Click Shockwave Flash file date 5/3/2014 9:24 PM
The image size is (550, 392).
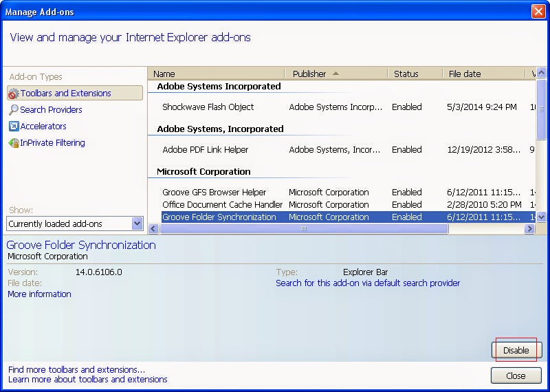[482, 107]
